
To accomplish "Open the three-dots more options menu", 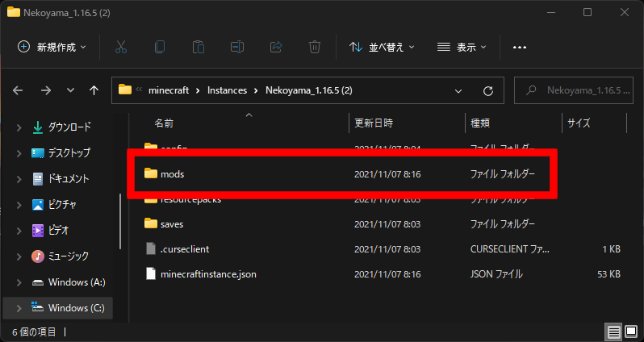I will coord(520,48).
